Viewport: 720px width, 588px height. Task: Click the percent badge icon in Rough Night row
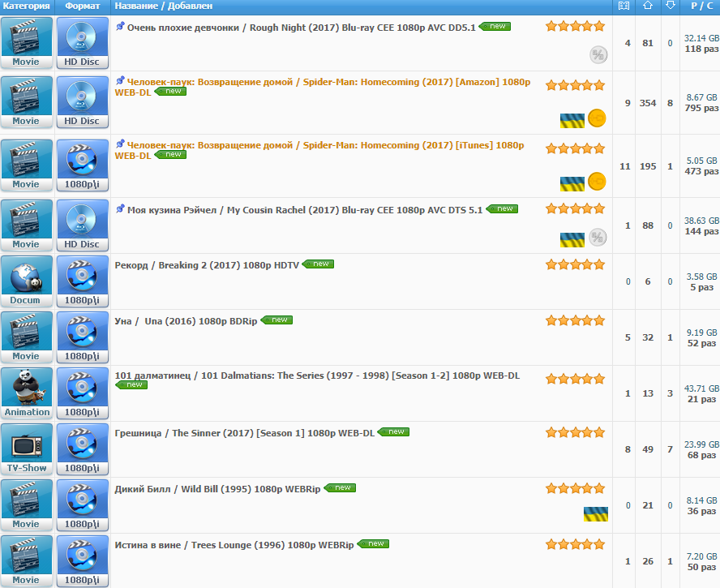point(598,55)
